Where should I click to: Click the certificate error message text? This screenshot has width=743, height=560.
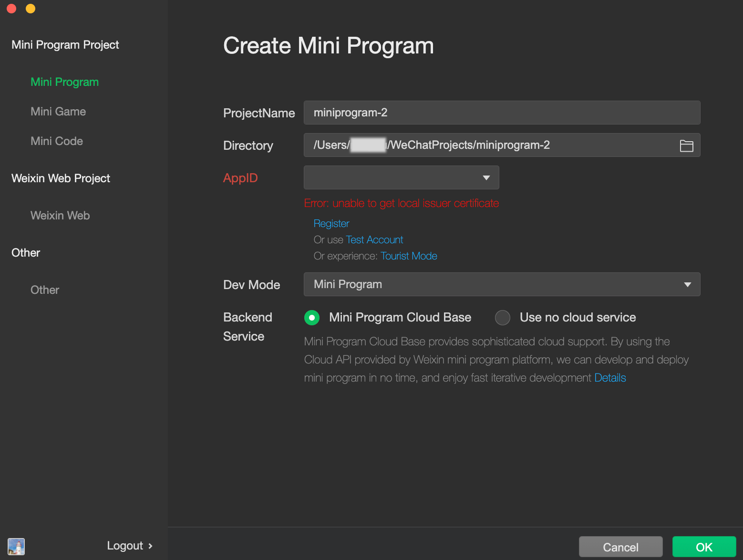[402, 203]
